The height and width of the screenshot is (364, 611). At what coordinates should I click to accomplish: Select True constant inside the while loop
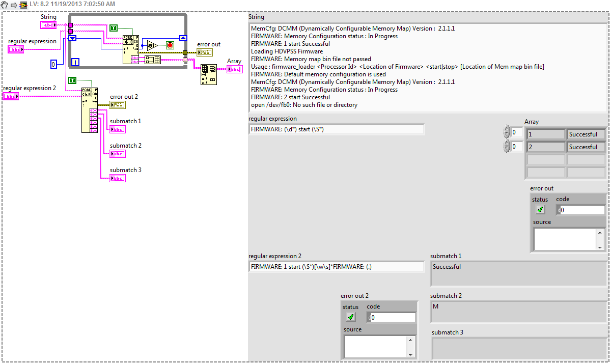click(x=114, y=28)
